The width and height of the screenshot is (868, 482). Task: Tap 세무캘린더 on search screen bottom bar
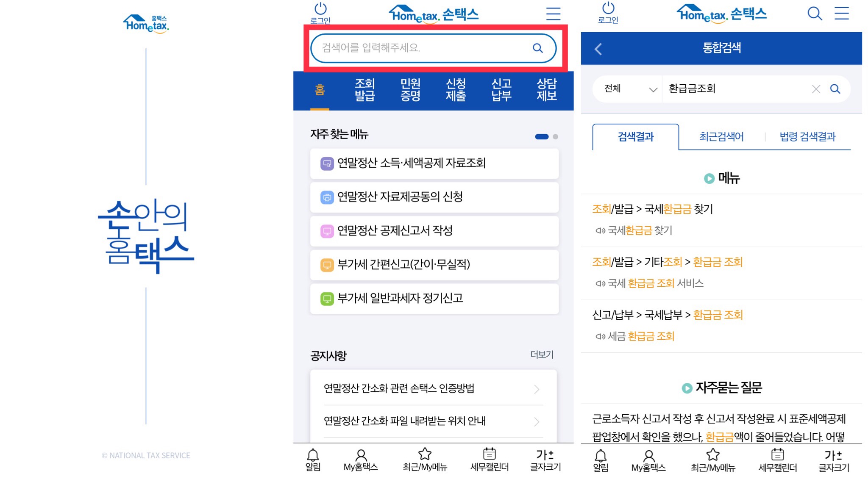(x=778, y=461)
